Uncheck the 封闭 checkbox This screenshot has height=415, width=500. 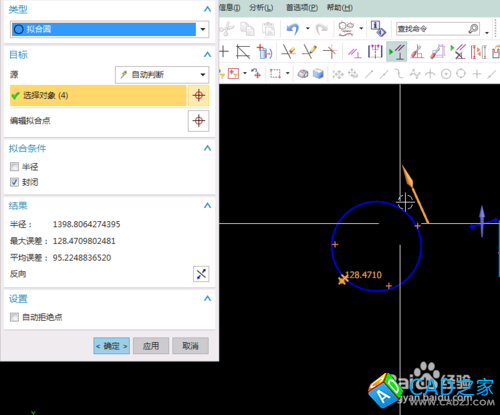(14, 182)
